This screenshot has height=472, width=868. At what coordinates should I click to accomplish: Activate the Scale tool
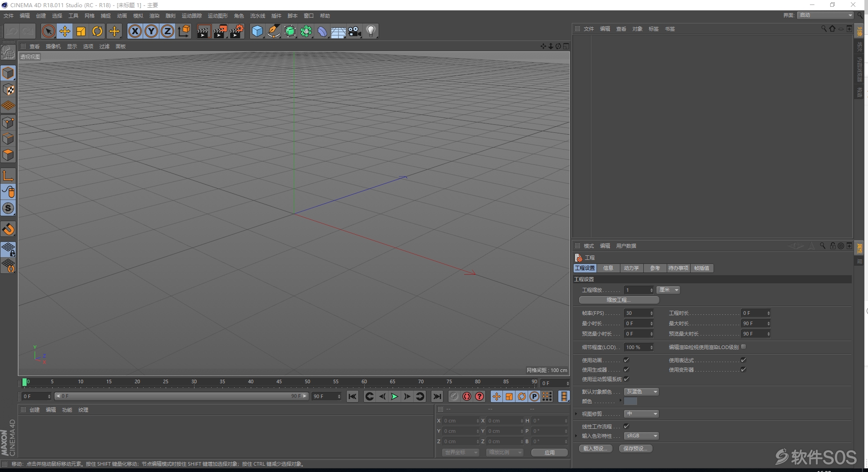(81, 31)
